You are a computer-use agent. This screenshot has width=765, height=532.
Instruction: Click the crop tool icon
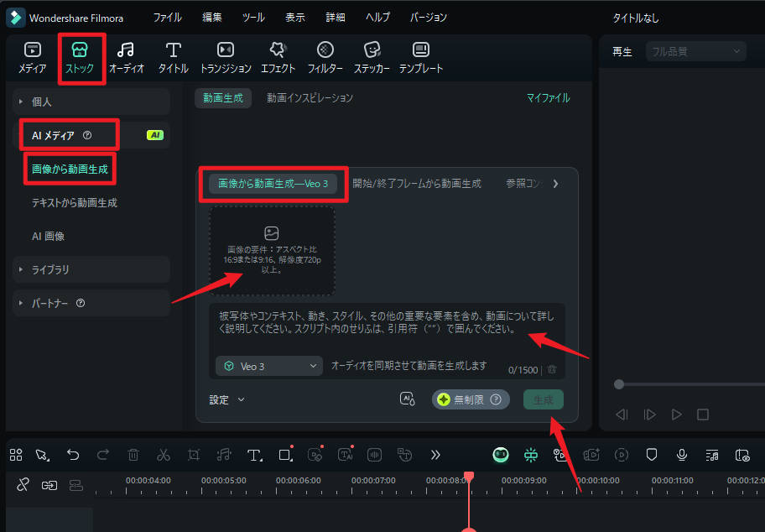click(194, 455)
